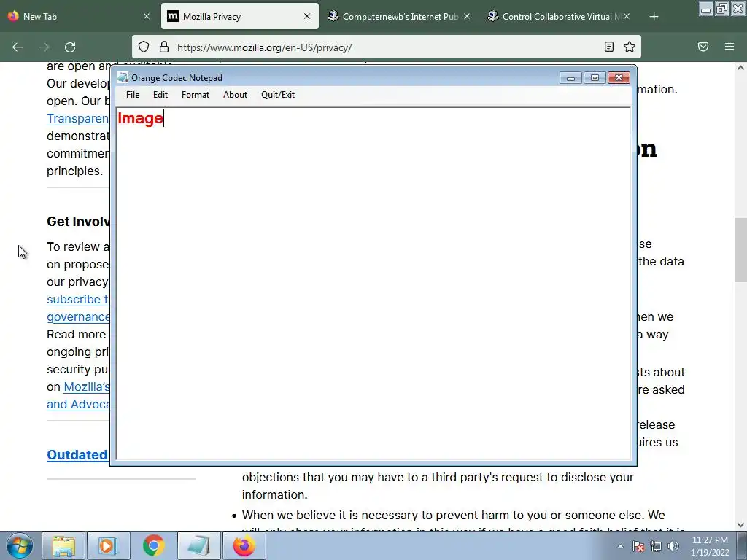
Task: Switch to Control Collaborative Virtual Machine tab
Action: pos(559,16)
